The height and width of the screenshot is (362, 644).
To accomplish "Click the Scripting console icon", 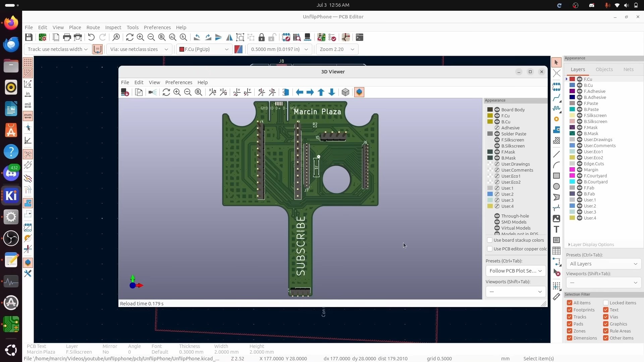I will (x=359, y=37).
